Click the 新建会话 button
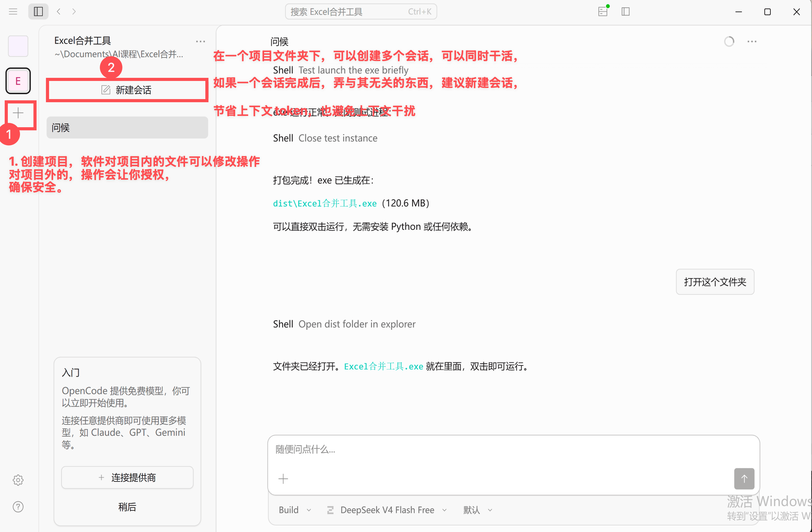 point(127,90)
